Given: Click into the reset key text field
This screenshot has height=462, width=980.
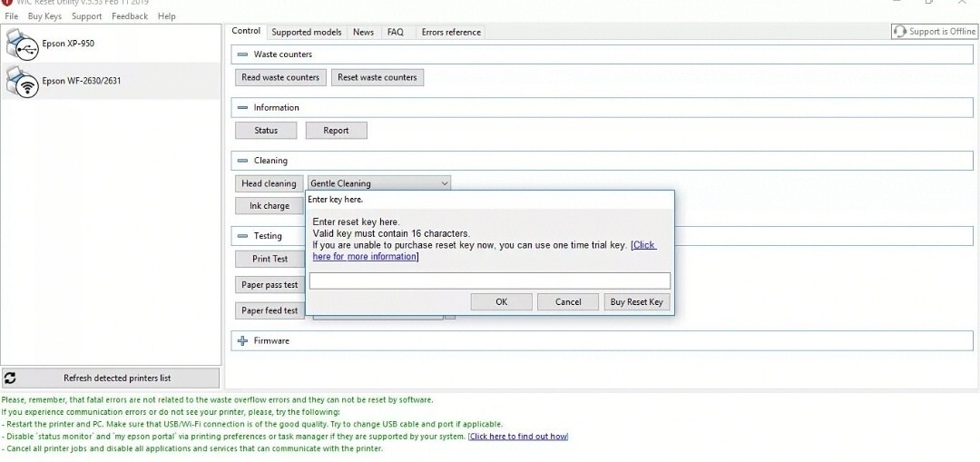Looking at the screenshot, I should pyautogui.click(x=489, y=281).
